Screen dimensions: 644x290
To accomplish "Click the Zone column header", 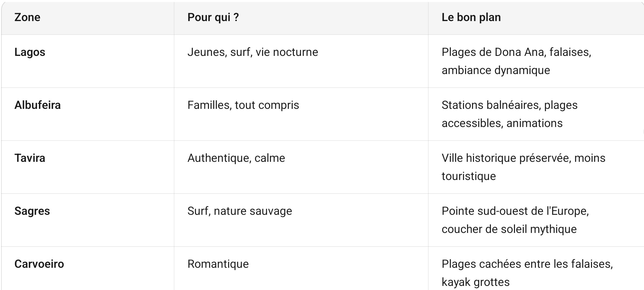I will [27, 18].
